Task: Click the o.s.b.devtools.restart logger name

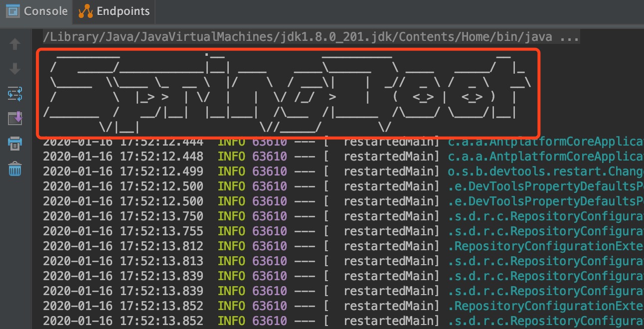Action: (546, 171)
